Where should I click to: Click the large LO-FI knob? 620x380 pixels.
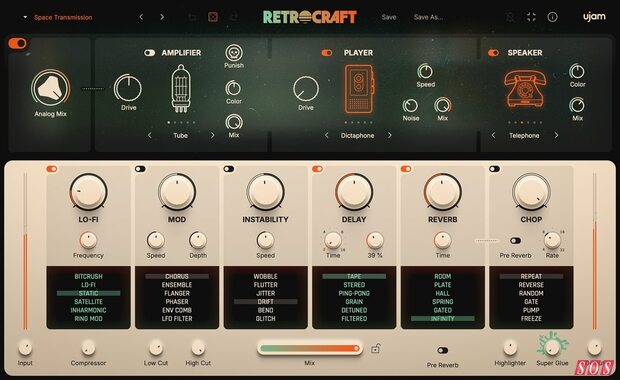click(88, 192)
